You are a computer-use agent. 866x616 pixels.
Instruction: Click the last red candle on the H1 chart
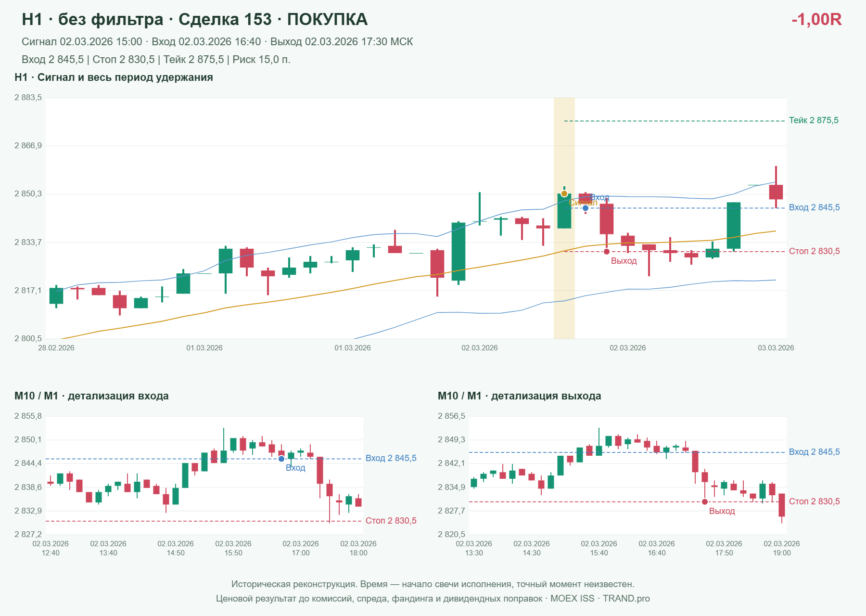(x=776, y=192)
